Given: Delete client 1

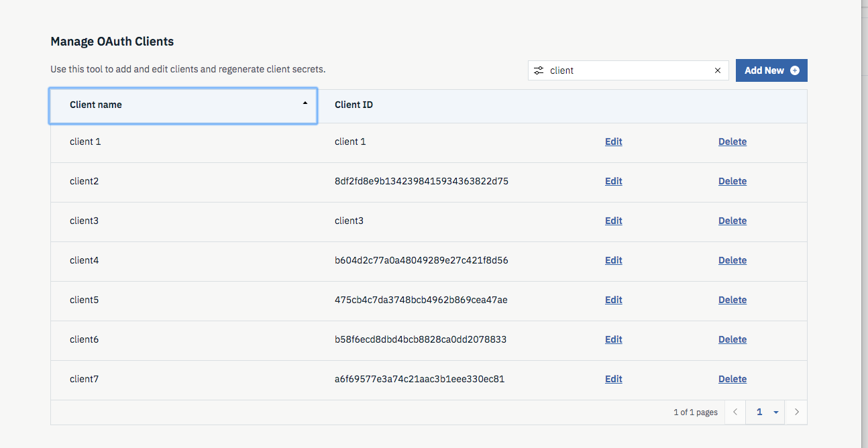Looking at the screenshot, I should [732, 142].
